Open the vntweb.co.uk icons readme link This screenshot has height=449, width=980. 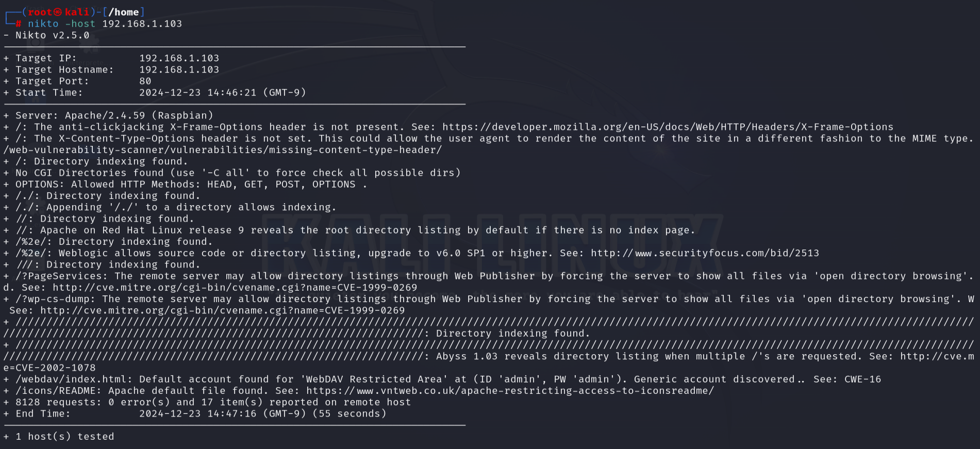click(x=510, y=391)
